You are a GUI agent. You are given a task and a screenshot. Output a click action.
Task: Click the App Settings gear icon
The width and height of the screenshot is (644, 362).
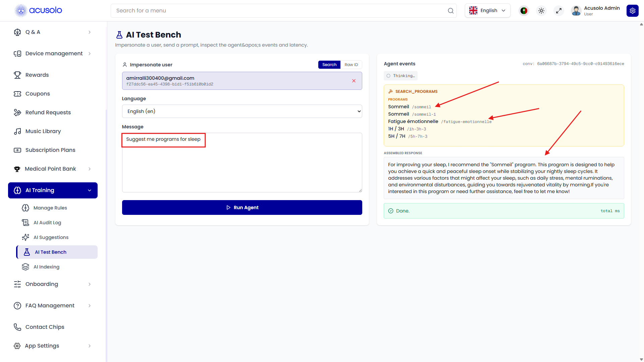pos(17,346)
